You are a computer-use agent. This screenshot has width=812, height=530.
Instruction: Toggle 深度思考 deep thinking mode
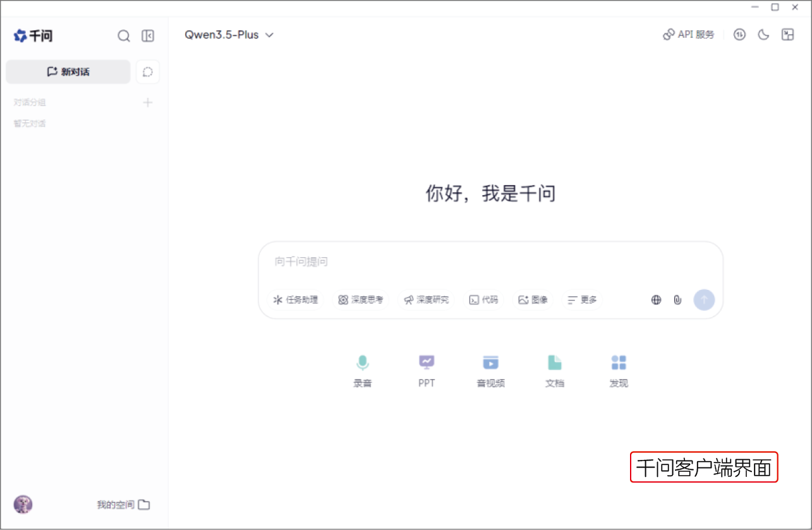[361, 300]
